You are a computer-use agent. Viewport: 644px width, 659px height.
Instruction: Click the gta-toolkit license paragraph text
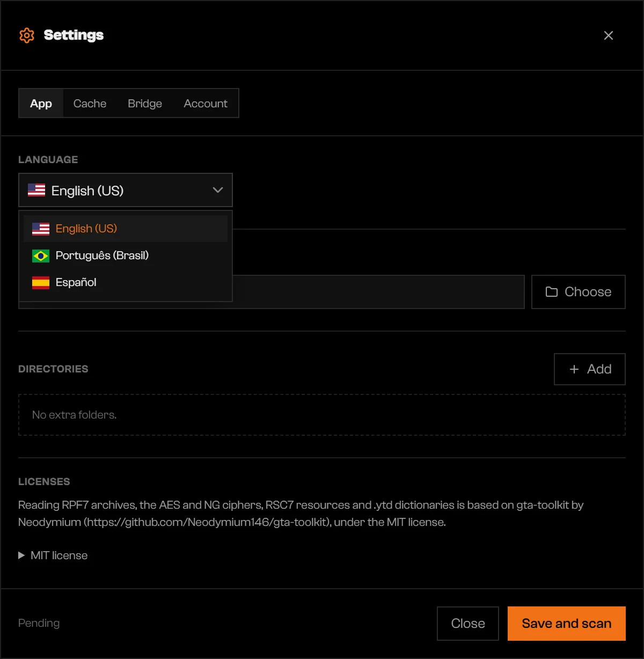[x=301, y=514]
